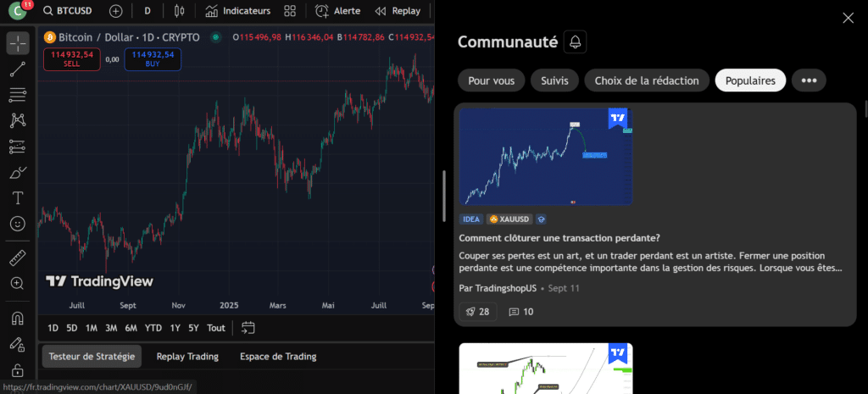Click the panel resize handle bar
This screenshot has width=868, height=394.
click(x=443, y=197)
